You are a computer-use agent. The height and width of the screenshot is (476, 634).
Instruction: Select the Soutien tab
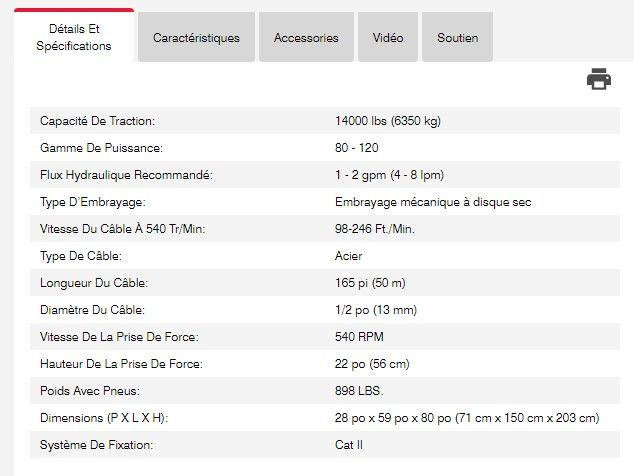tap(457, 38)
